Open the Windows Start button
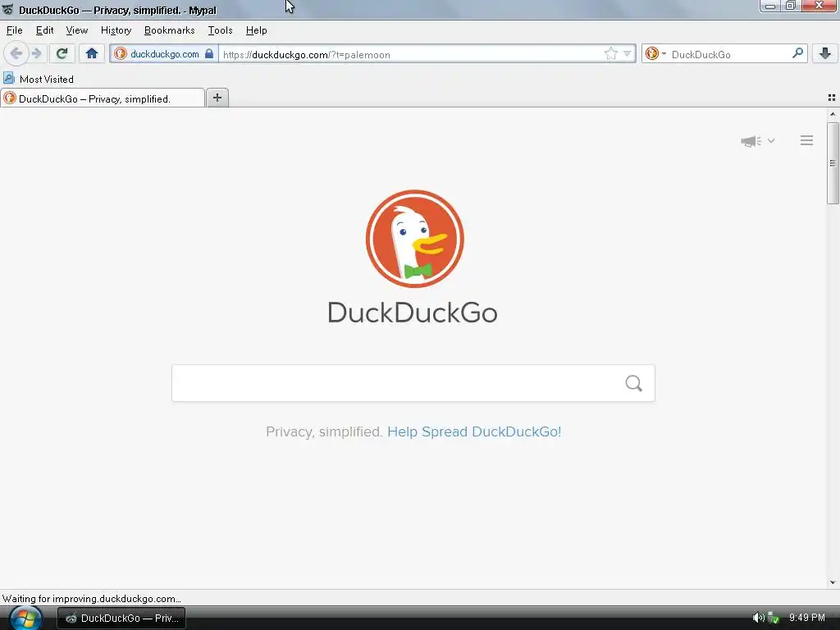Image resolution: width=840 pixels, height=630 pixels. [x=25, y=619]
